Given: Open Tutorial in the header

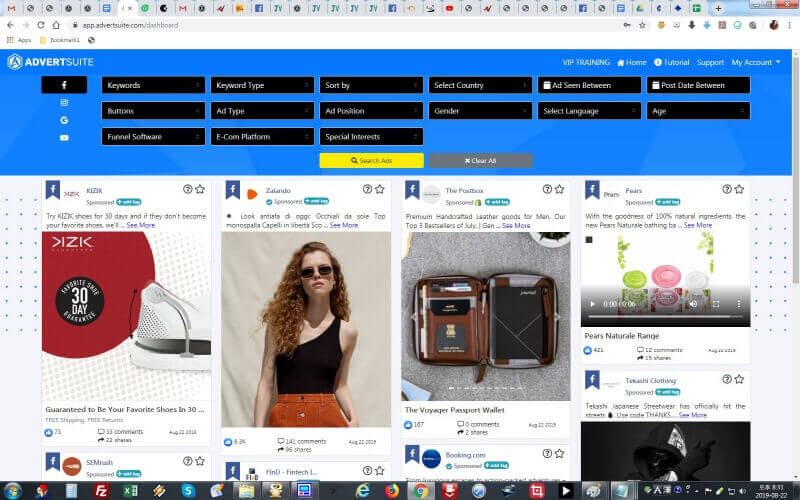Looking at the screenshot, I should click(x=671, y=62).
